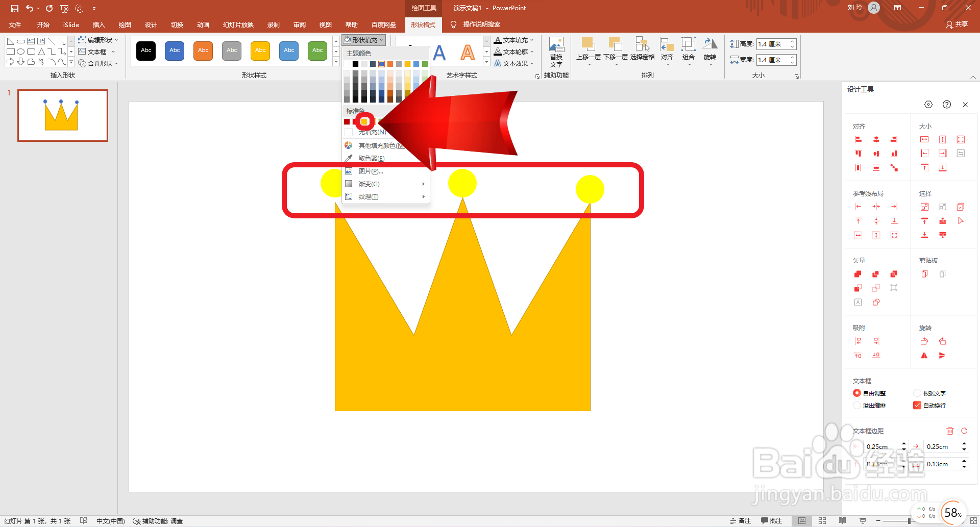This screenshot has width=980, height=527.
Task: Click align-right icon in 设计工具 对齐 section
Action: pyautogui.click(x=894, y=139)
